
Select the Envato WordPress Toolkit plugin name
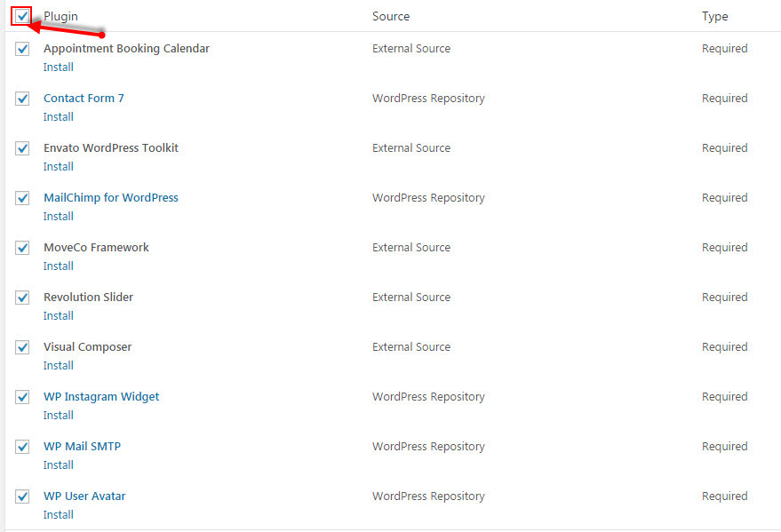(111, 147)
